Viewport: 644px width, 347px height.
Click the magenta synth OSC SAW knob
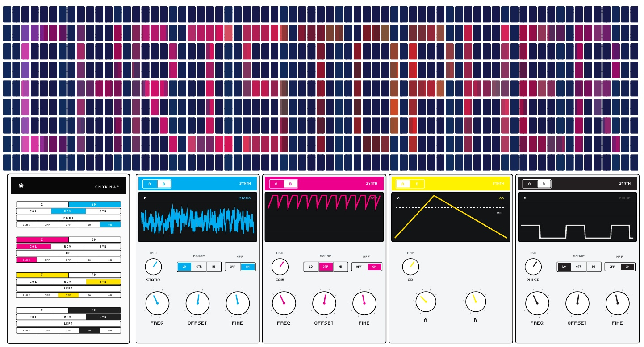pos(280,267)
